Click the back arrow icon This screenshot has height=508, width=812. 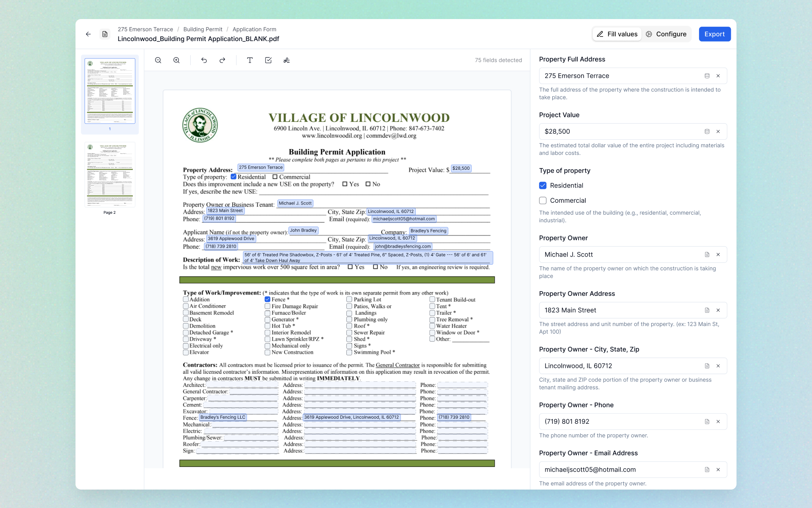[x=88, y=34]
